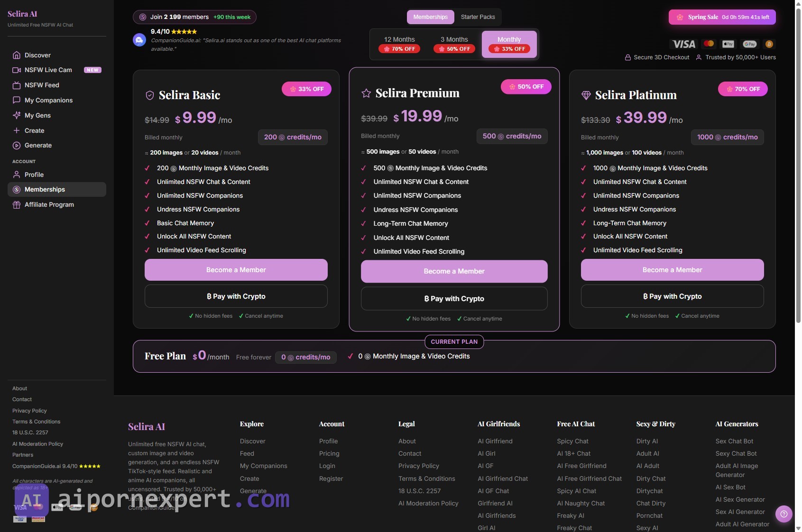Click the Mastercard payment logo at top
The image size is (802, 532).
point(709,44)
